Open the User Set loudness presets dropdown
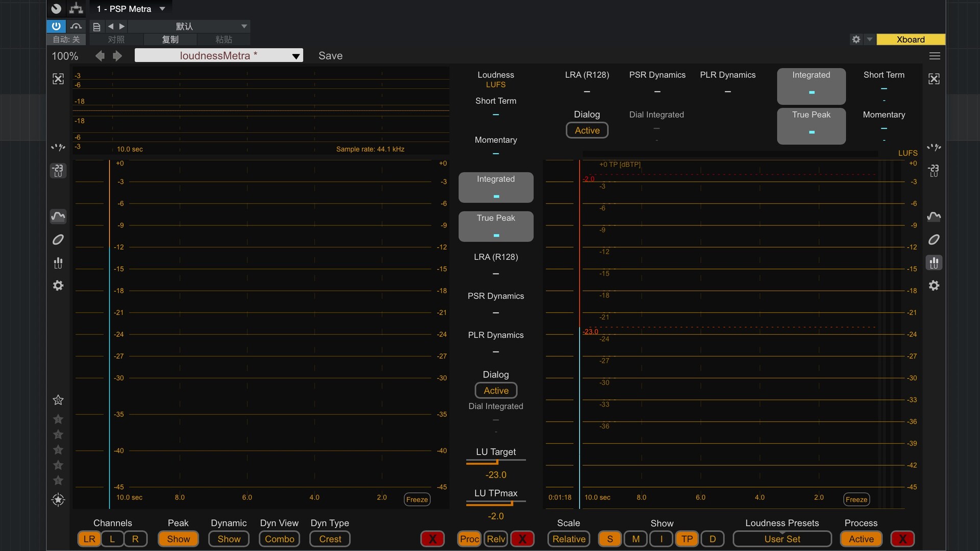The height and width of the screenshot is (551, 980). point(782,539)
